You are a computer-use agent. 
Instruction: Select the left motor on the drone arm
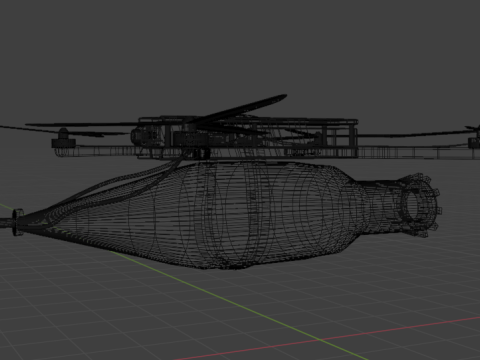click(63, 139)
